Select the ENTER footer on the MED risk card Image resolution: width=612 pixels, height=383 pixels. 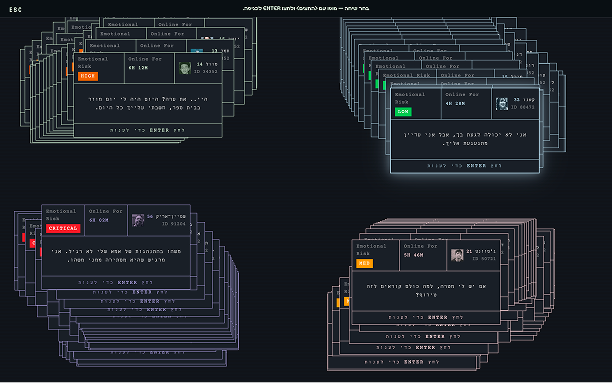426,317
